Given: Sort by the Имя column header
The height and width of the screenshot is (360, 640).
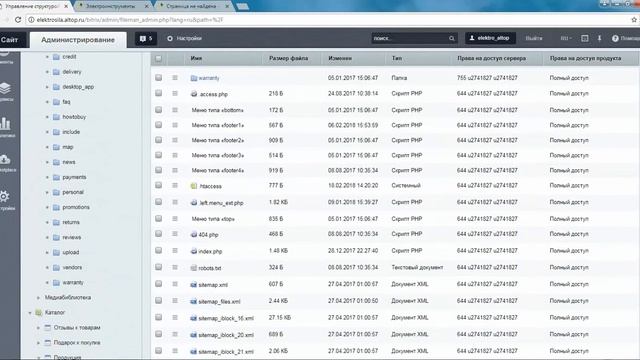Looking at the screenshot, I should [196, 58].
